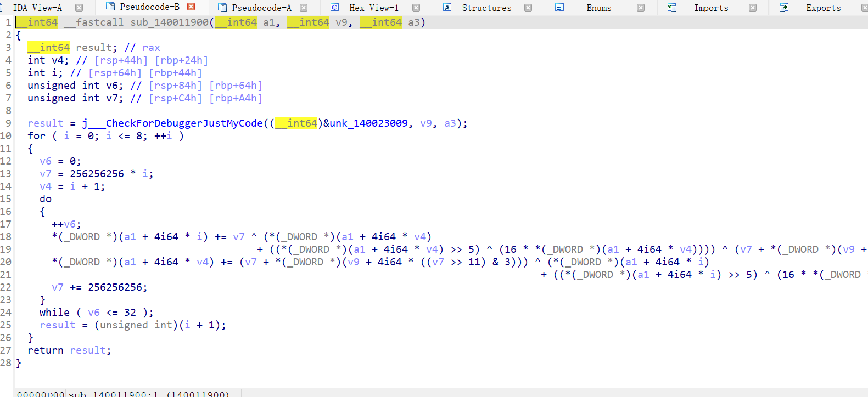Select parameter v9 in the function signature
This screenshot has height=397, width=868.
[341, 22]
